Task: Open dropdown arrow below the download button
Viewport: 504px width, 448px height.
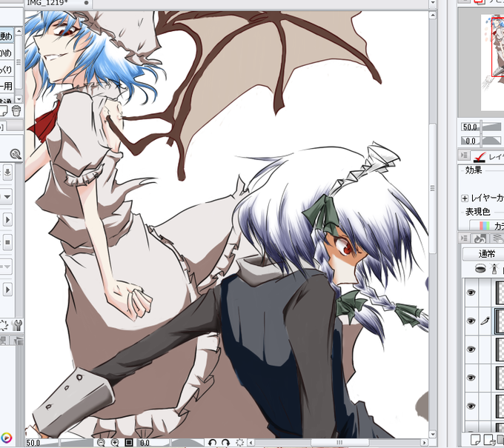Action: tap(6, 196)
